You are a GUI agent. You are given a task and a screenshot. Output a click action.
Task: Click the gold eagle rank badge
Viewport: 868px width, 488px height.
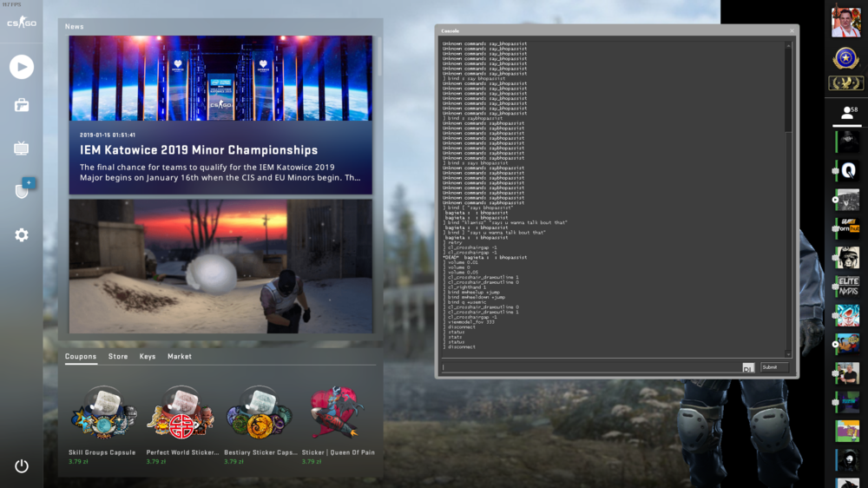pos(845,83)
